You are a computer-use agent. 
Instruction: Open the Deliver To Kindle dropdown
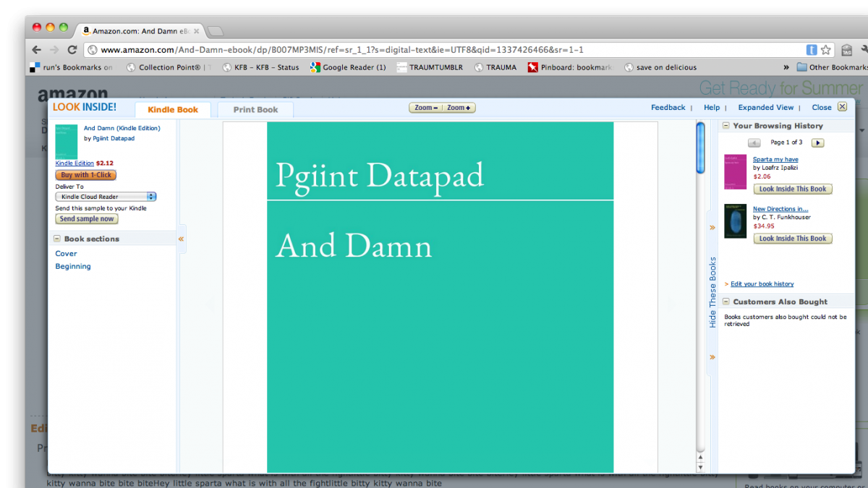click(x=106, y=197)
